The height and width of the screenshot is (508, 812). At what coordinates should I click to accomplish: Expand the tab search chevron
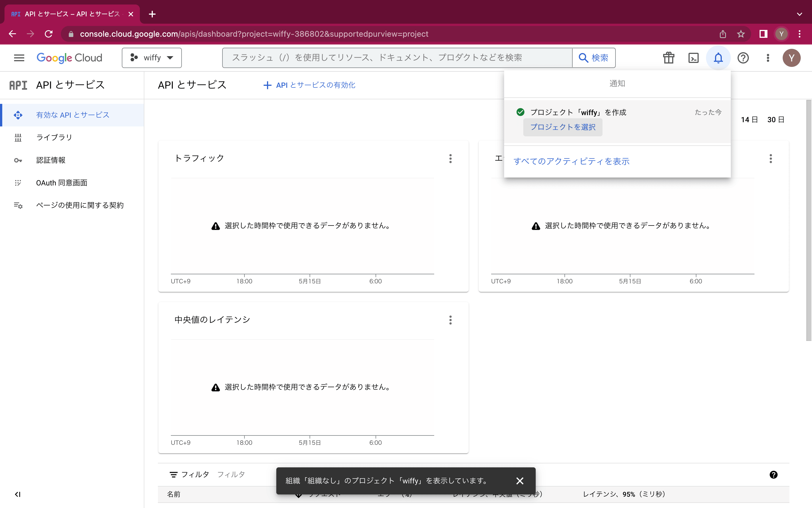(x=800, y=14)
